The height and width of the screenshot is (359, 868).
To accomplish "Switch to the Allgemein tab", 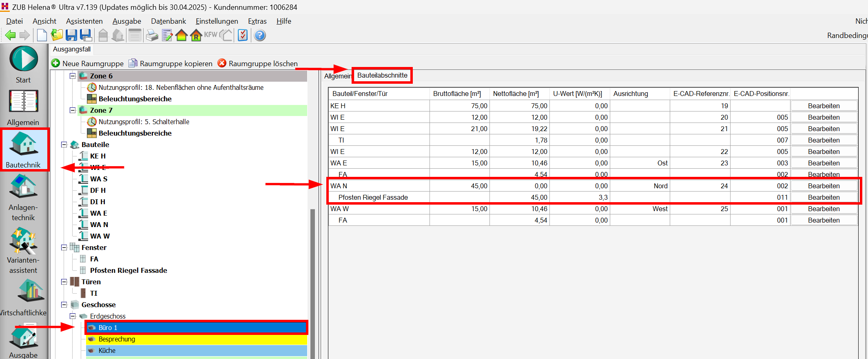I will pyautogui.click(x=337, y=76).
